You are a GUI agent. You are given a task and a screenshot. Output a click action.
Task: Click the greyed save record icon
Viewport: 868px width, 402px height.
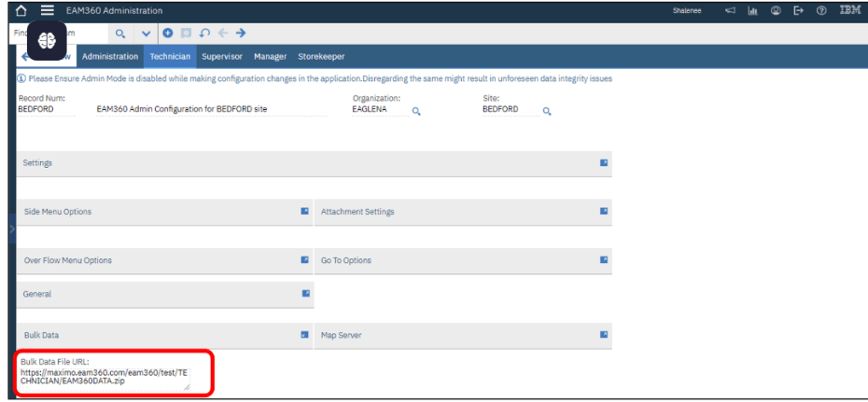[186, 34]
